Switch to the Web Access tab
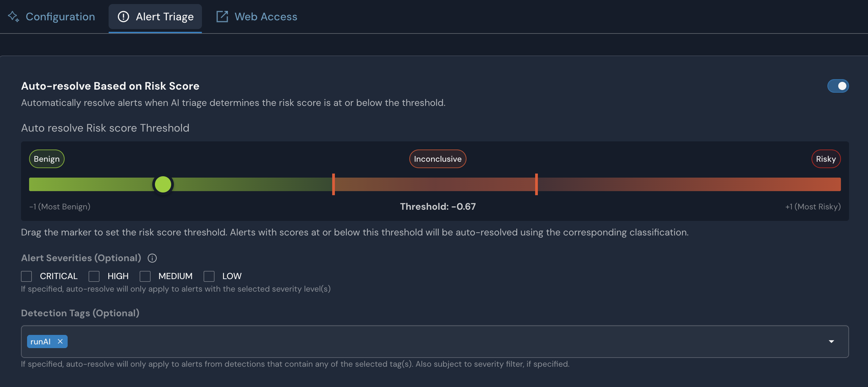Image resolution: width=868 pixels, height=387 pixels. pyautogui.click(x=266, y=16)
